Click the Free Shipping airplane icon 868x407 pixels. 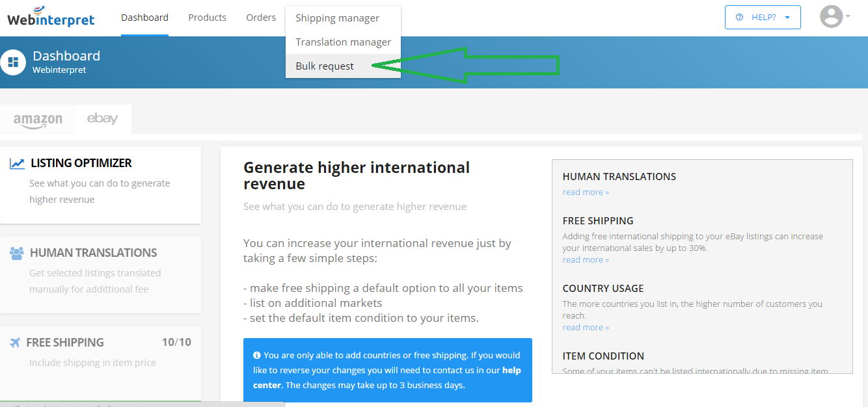15,343
